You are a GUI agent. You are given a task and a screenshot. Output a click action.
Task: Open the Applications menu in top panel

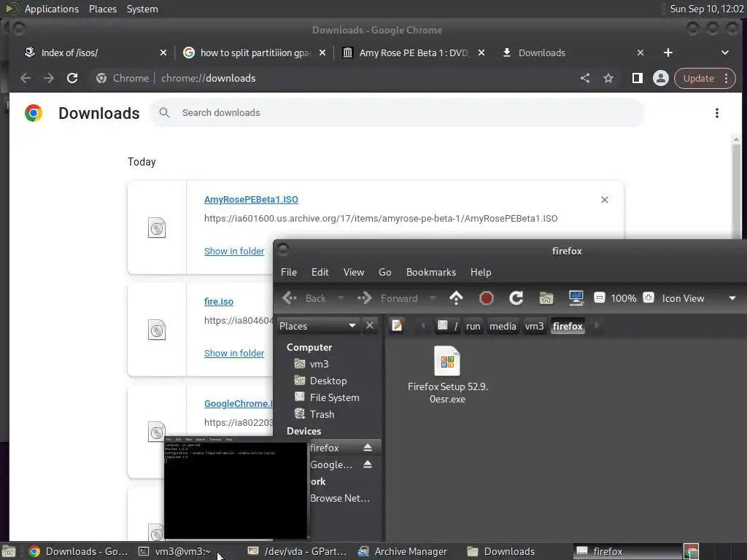click(52, 9)
